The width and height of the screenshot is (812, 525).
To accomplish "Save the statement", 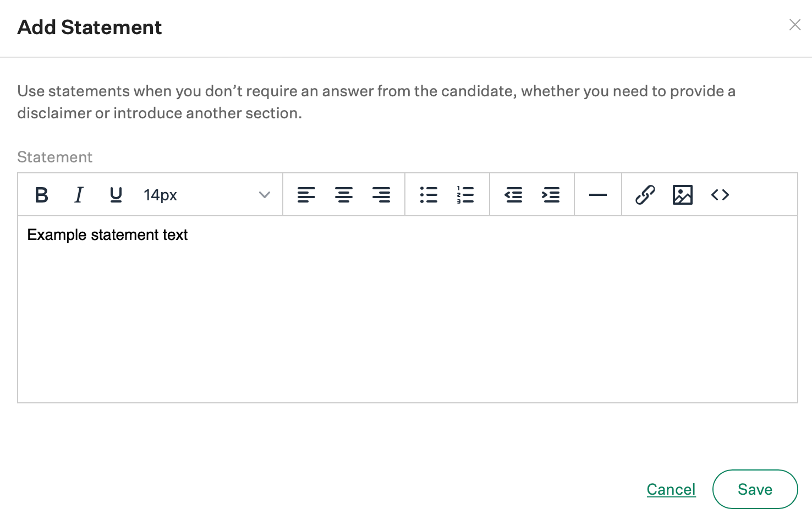I will pyautogui.click(x=755, y=489).
